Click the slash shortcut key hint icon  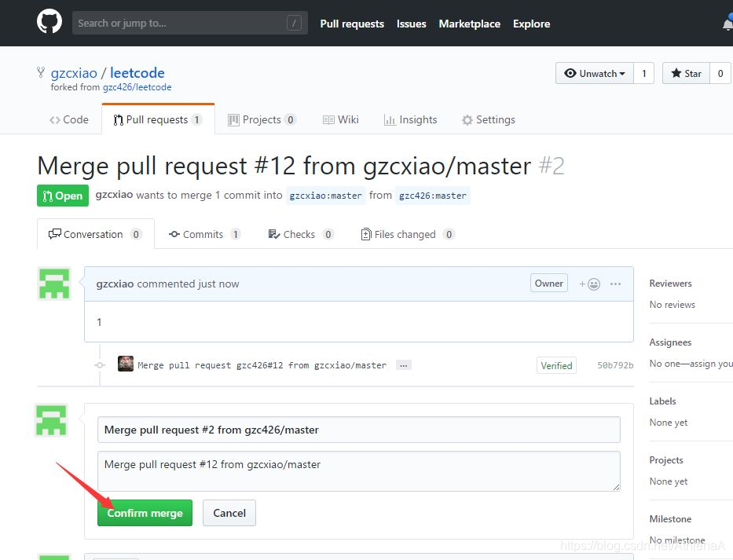[294, 23]
